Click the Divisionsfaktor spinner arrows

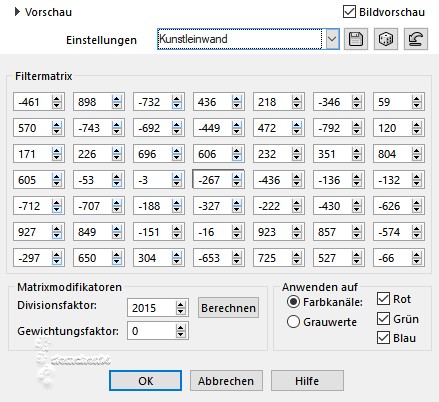click(x=180, y=308)
